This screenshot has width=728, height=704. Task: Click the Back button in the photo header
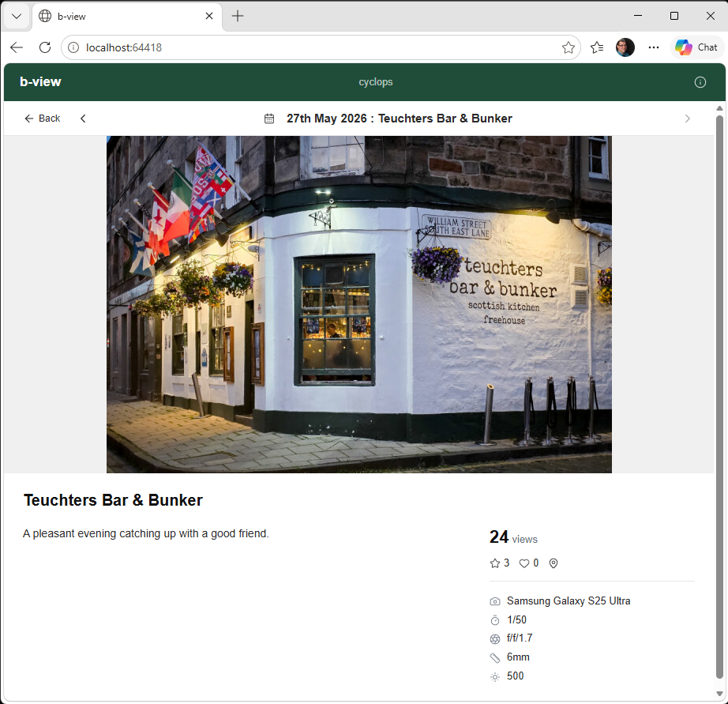43,119
